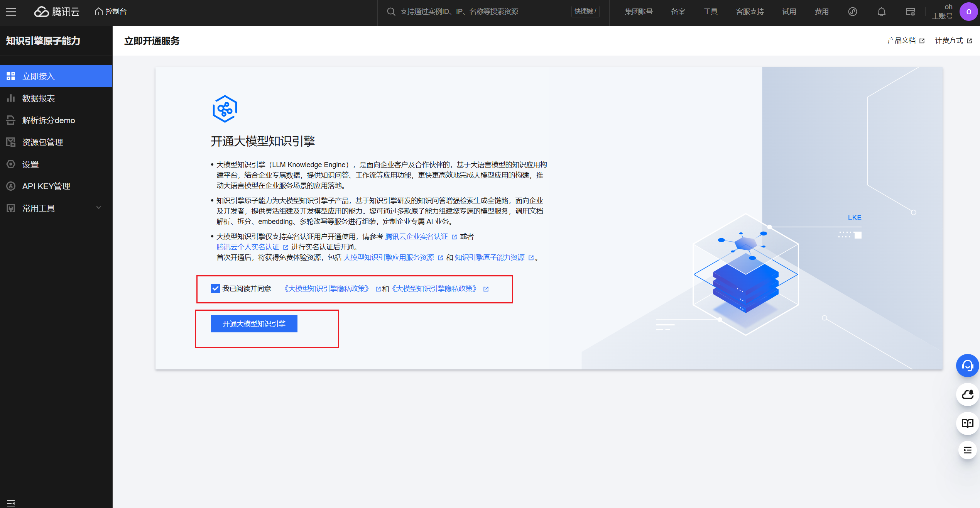Open the 费用 menu
This screenshot has width=980, height=508.
point(821,12)
